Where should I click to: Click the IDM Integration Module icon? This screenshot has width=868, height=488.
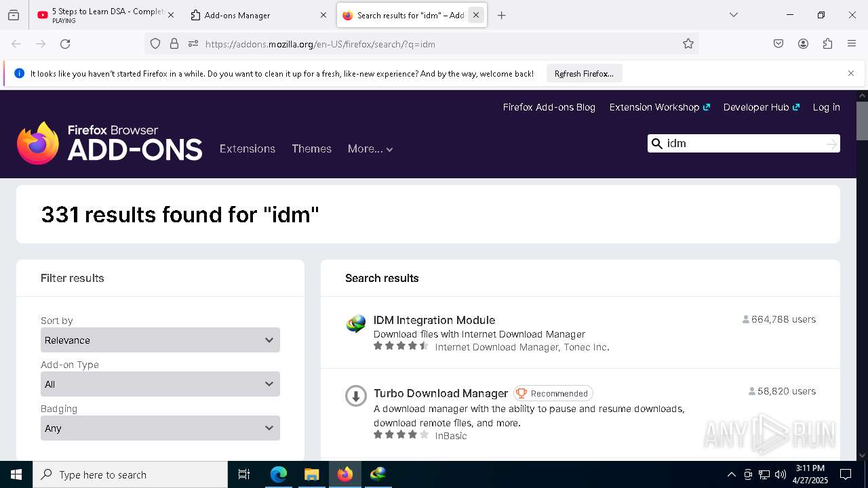(355, 324)
